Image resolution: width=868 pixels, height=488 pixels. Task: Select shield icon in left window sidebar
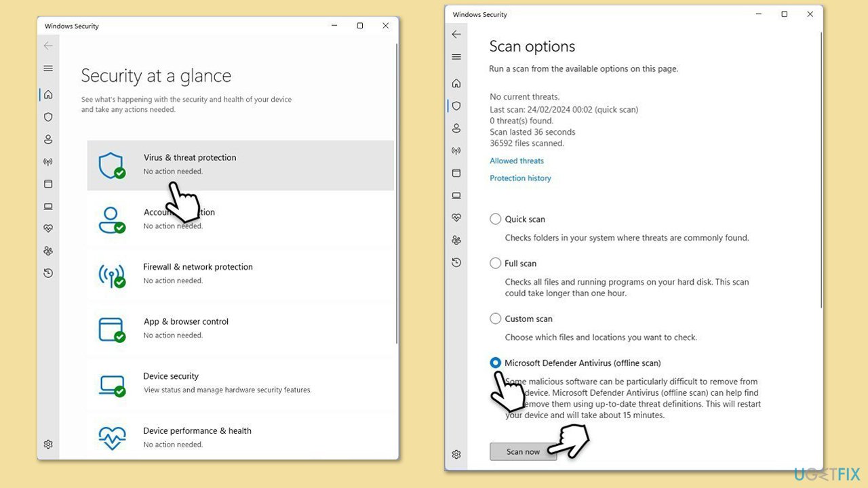(48, 117)
